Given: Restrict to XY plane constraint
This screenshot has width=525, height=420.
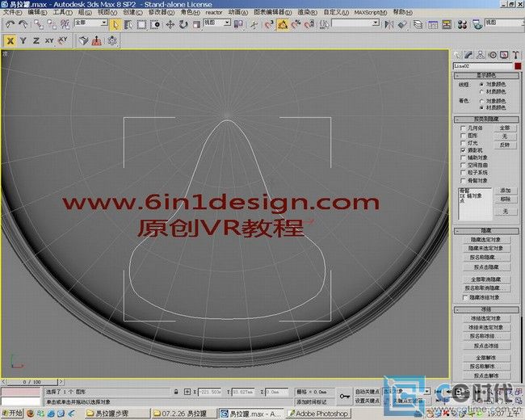Looking at the screenshot, I should (x=49, y=41).
